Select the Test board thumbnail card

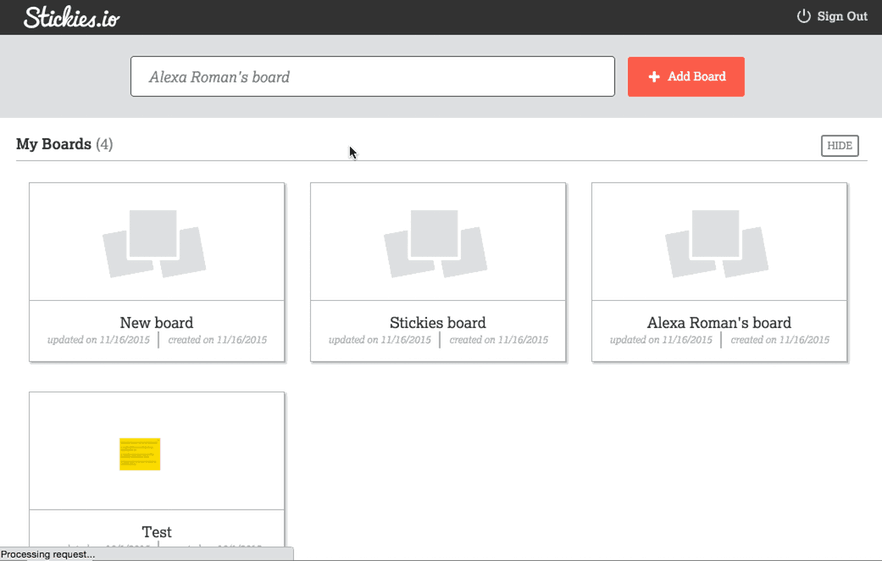click(x=156, y=451)
